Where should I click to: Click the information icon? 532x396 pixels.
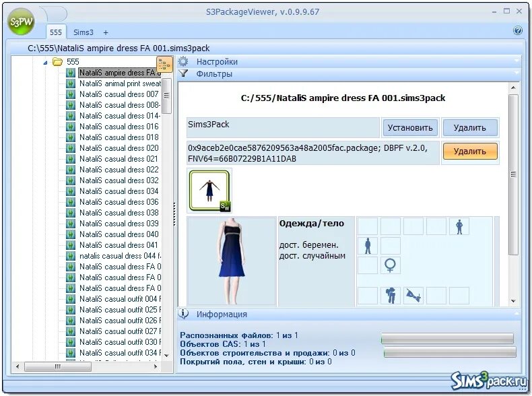[183, 314]
